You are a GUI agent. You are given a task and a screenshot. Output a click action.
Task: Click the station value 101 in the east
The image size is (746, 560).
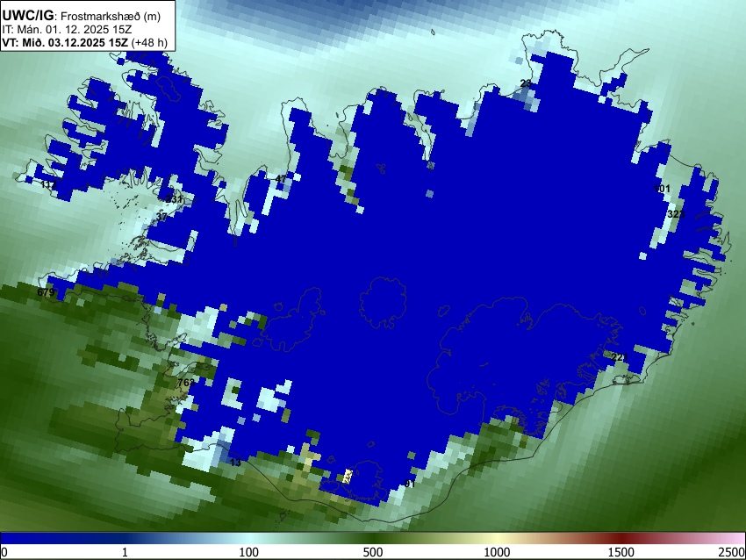[x=662, y=189]
